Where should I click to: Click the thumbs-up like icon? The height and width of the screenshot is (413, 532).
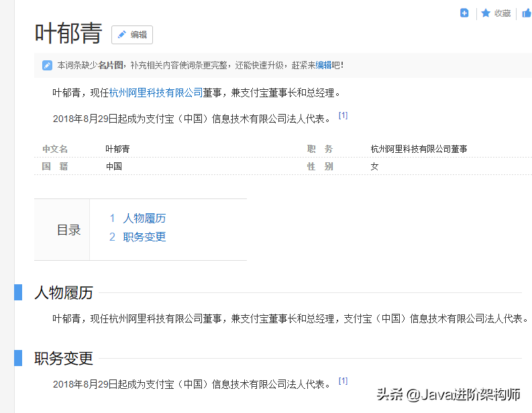click(x=527, y=13)
